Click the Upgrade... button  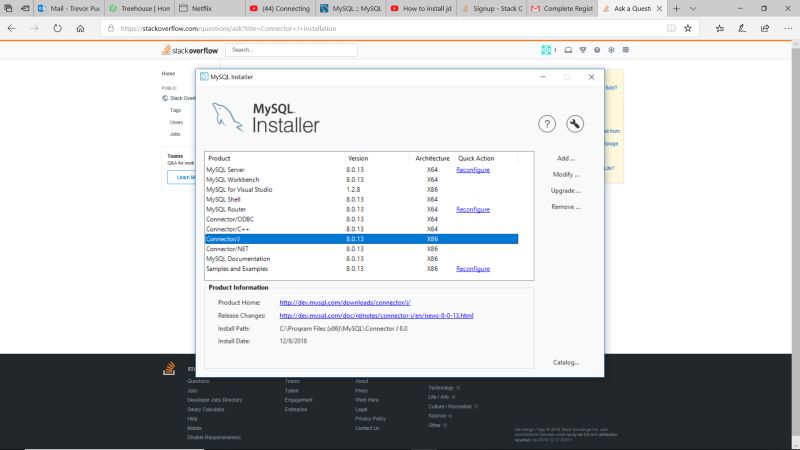tap(565, 191)
